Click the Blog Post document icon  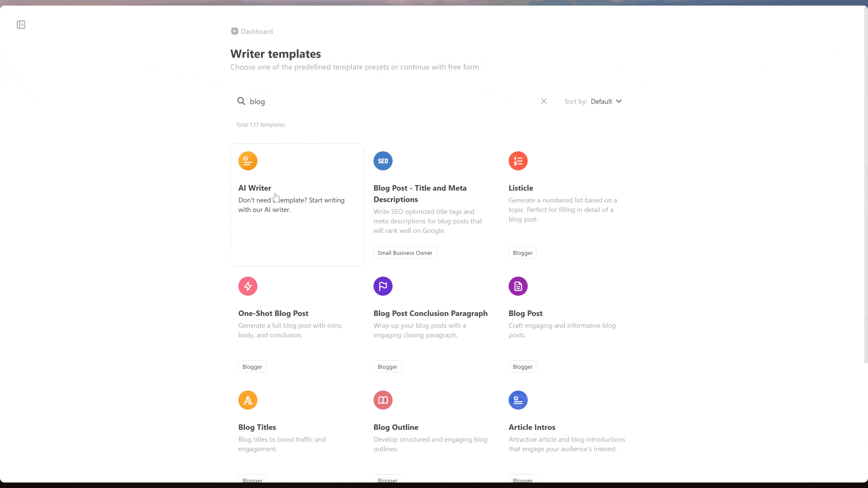(517, 286)
